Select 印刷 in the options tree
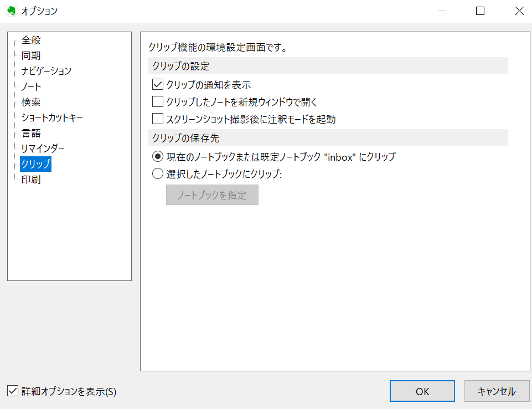Screen dimensions: 532x409 (31, 180)
